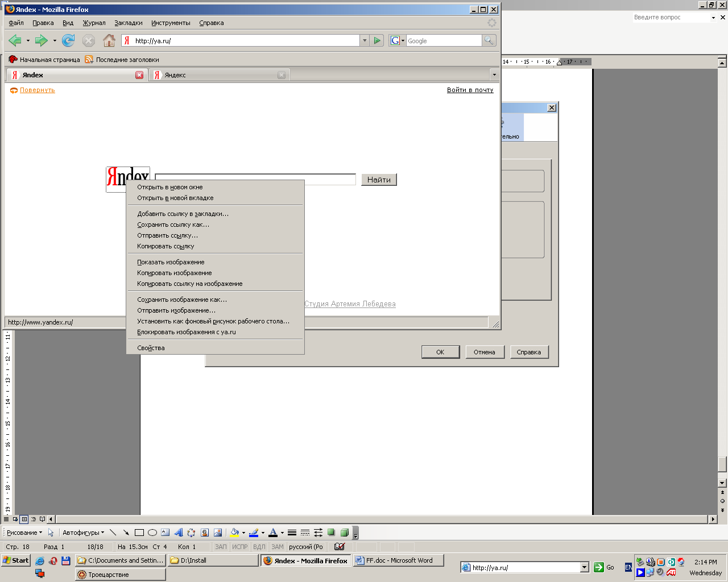Open Forward button history dropdown arrow
728x582 pixels.
point(55,40)
